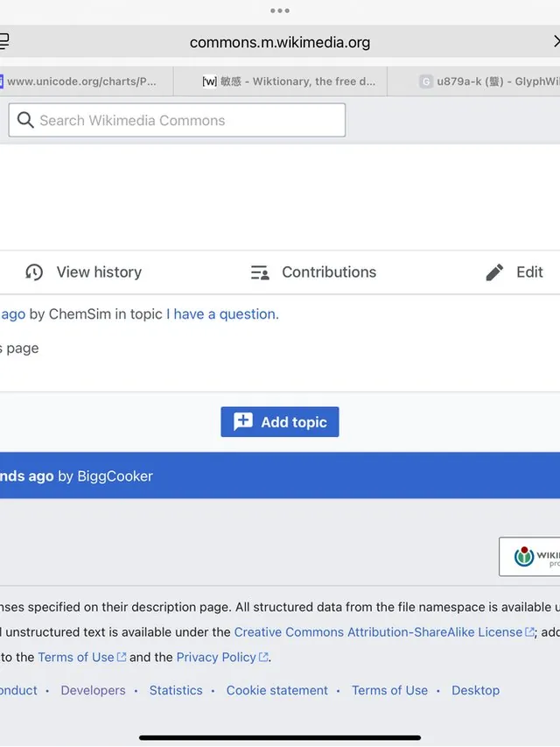Click external-link icon after ShareAlike License
This screenshot has height=747, width=560.
529,631
